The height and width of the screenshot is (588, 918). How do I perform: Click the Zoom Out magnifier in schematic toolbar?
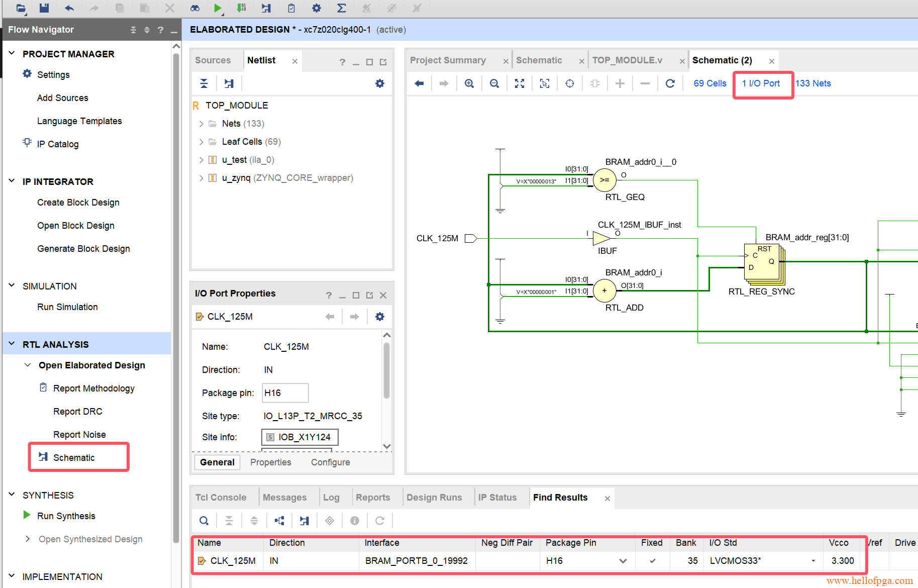tap(494, 83)
